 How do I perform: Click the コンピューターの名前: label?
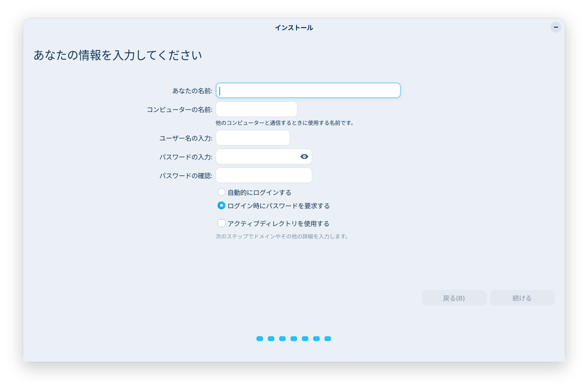pyautogui.click(x=180, y=110)
